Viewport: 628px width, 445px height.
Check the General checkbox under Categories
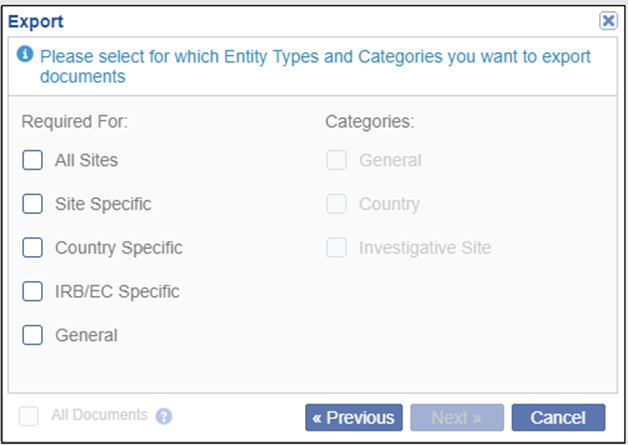coord(337,160)
